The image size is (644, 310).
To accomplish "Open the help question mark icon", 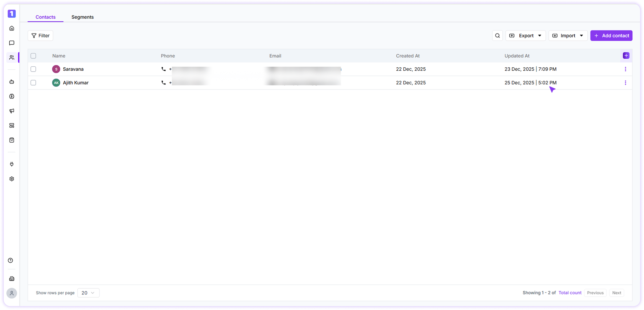I will click(x=11, y=260).
